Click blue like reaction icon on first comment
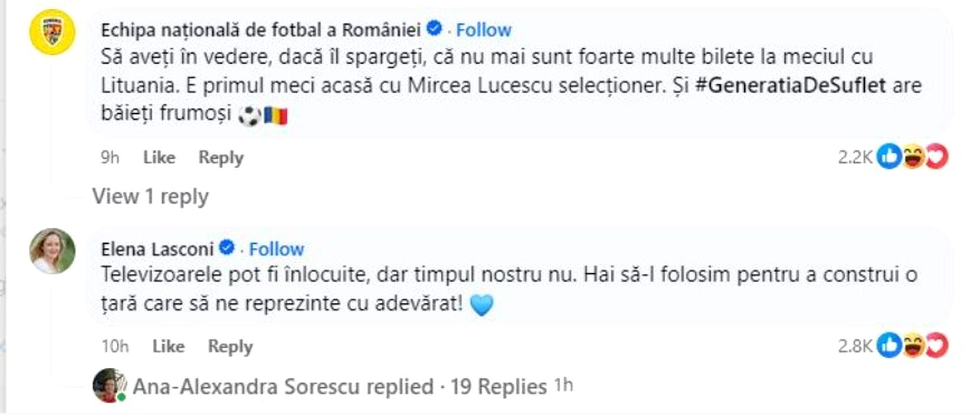Image resolution: width=980 pixels, height=414 pixels. [888, 157]
